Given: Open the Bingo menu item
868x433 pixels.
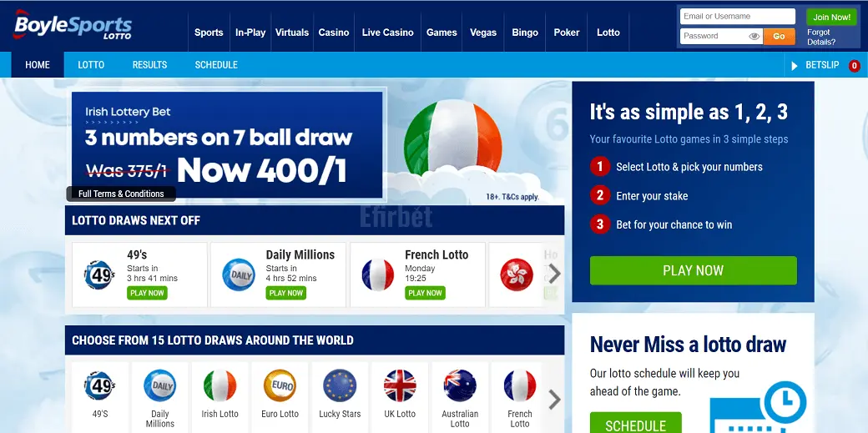Looking at the screenshot, I should click(525, 33).
